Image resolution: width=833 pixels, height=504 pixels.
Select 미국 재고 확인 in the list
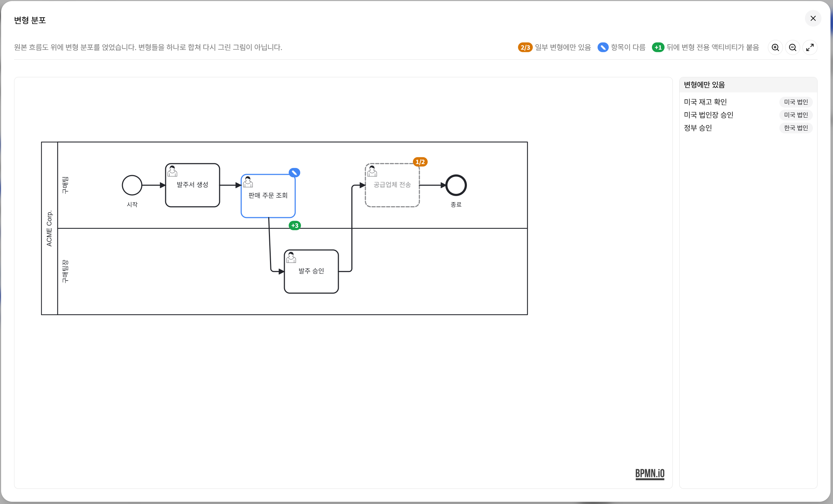pos(748,102)
